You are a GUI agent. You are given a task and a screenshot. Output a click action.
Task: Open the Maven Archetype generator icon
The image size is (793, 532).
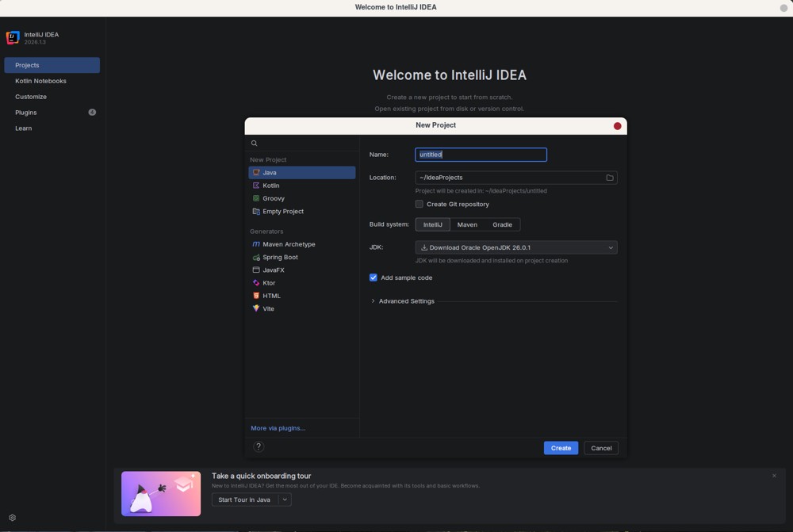pos(256,244)
